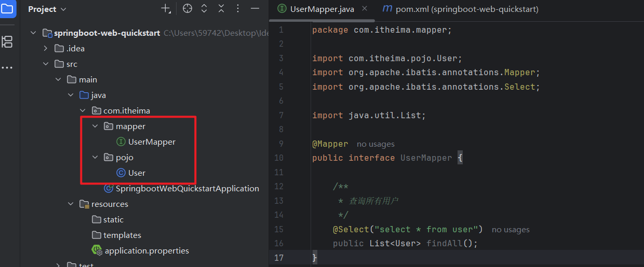644x267 pixels.
Task: Select the mapper package row
Action: tap(144, 127)
